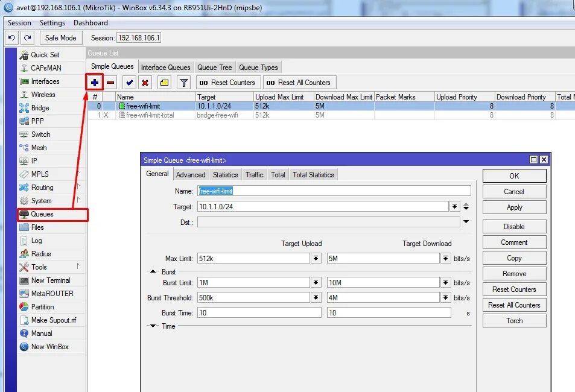This screenshot has width=575, height=392.
Task: Switch to Statistics tab in dialog
Action: (x=225, y=174)
